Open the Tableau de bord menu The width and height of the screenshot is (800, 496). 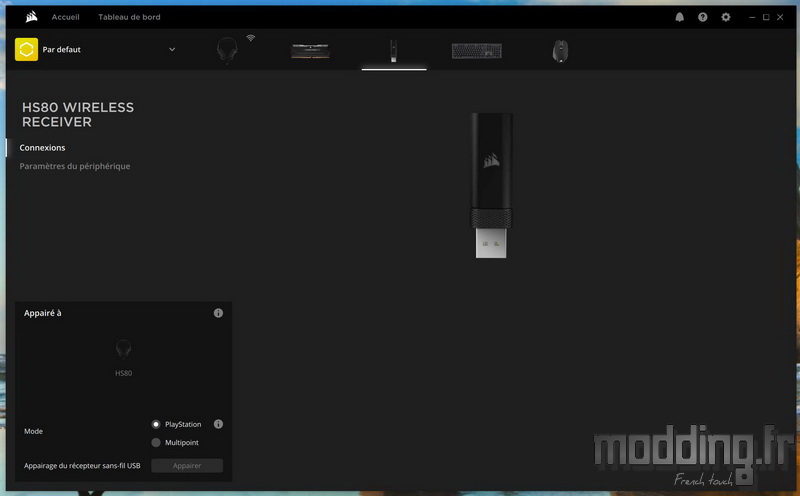129,17
